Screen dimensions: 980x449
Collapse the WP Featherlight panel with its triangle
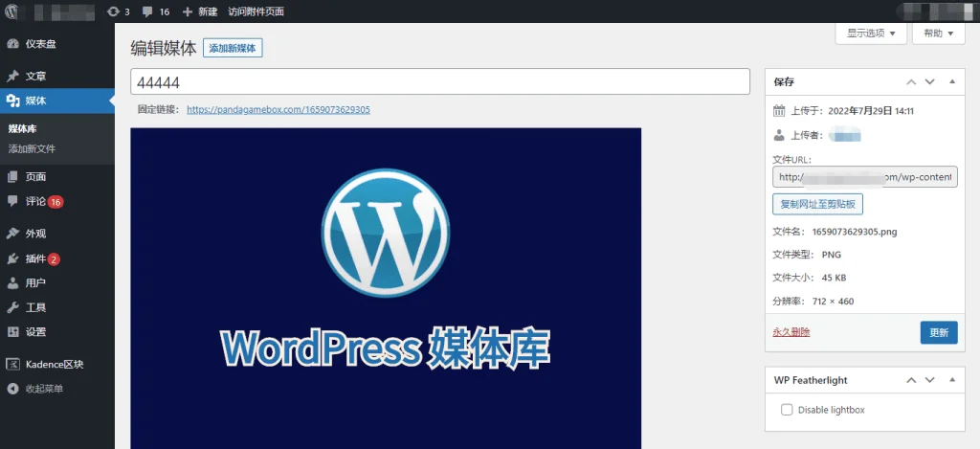(x=952, y=380)
